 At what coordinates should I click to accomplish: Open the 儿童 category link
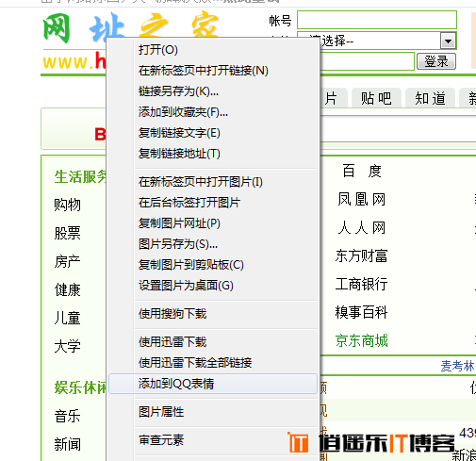[68, 318]
